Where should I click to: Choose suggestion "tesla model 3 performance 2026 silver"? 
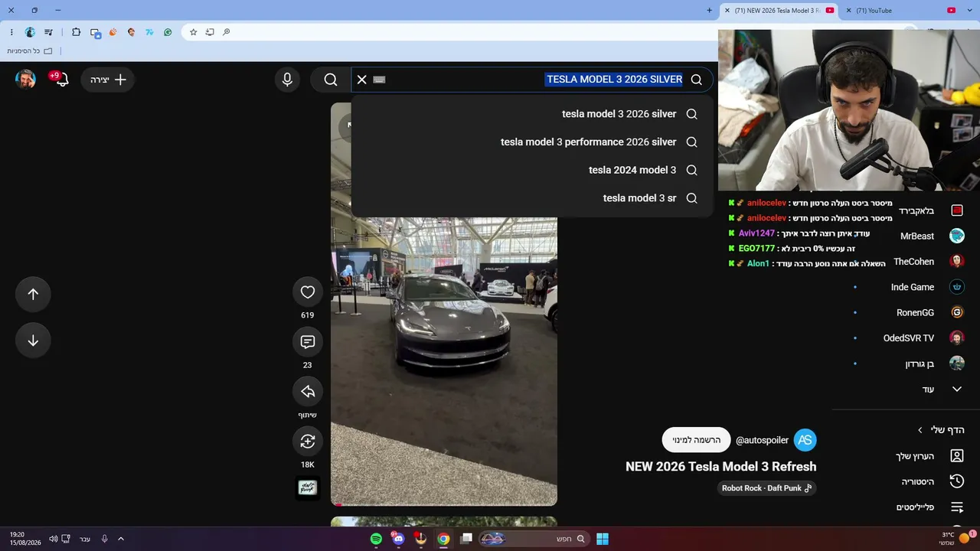[x=532, y=142]
